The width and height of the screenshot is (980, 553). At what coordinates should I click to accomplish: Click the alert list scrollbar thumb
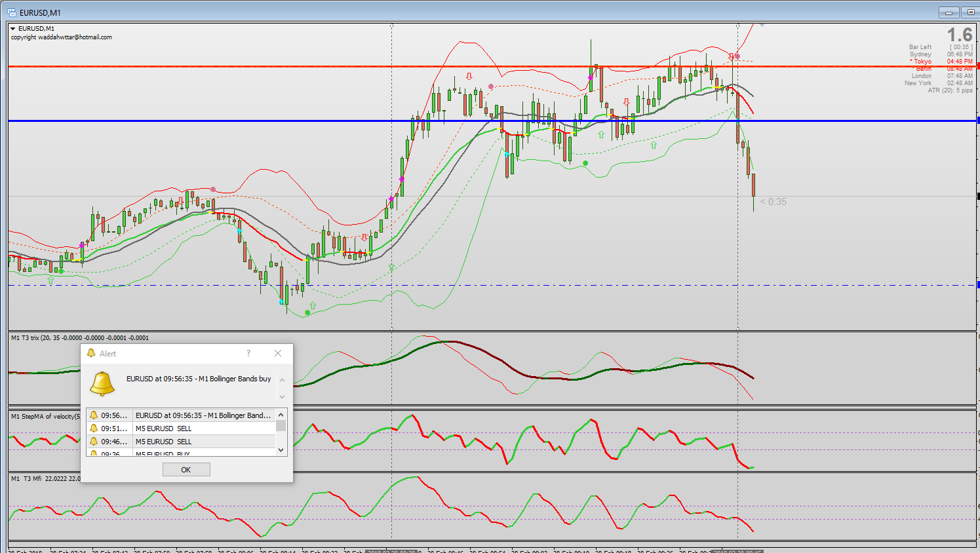pos(281,425)
